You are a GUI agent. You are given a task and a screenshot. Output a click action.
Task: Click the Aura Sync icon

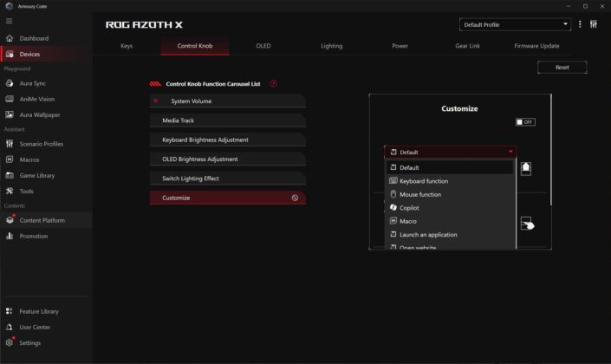(10, 83)
